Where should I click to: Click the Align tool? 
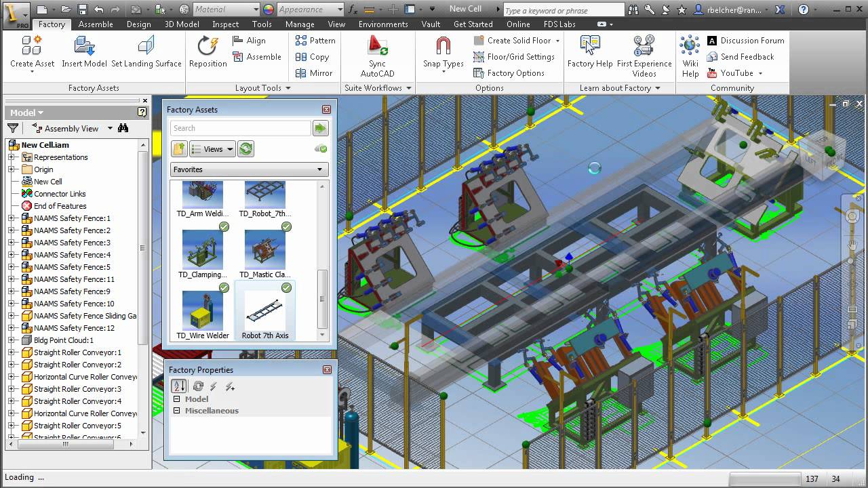click(x=249, y=41)
